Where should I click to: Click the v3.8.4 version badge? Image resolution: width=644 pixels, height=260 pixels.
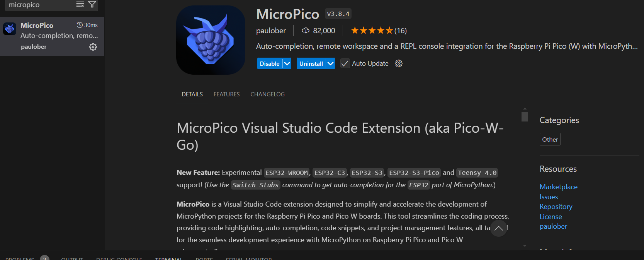(x=338, y=14)
